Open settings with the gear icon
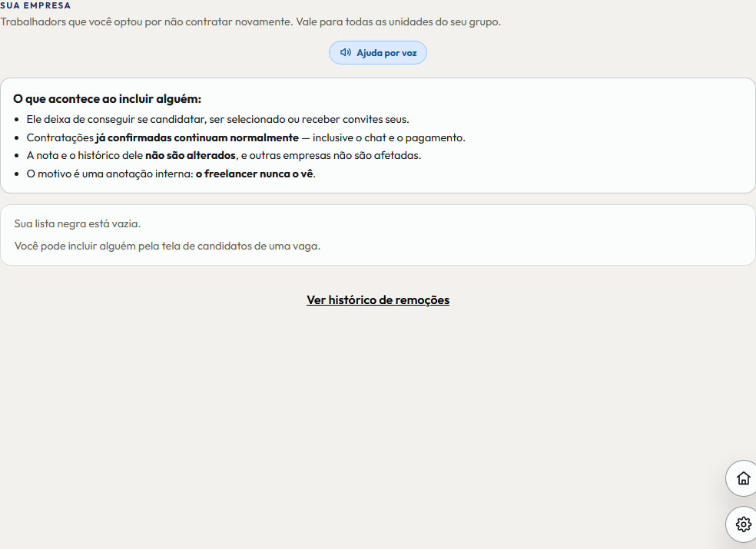 744,524
